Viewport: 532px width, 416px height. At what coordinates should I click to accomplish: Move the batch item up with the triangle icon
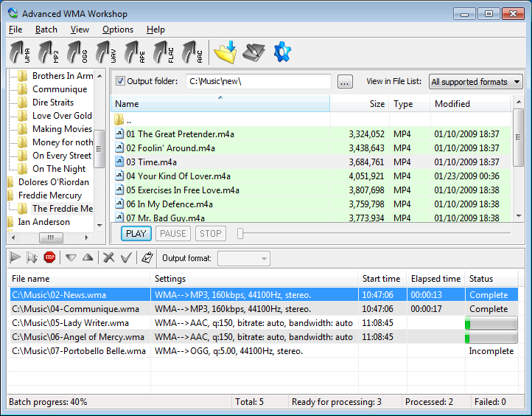(88, 257)
